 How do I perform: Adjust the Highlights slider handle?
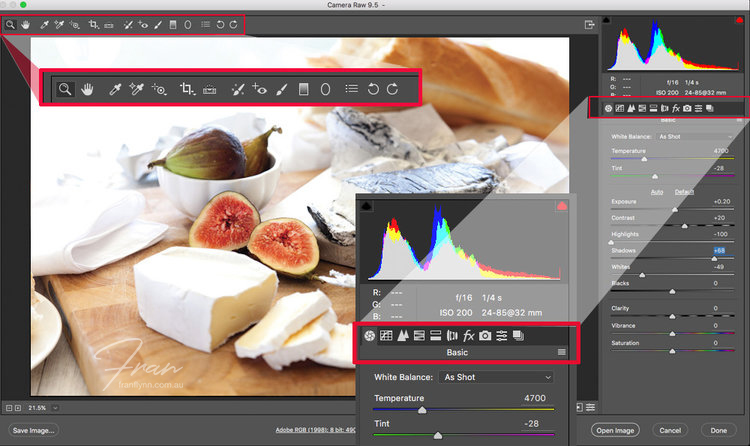tap(611, 242)
